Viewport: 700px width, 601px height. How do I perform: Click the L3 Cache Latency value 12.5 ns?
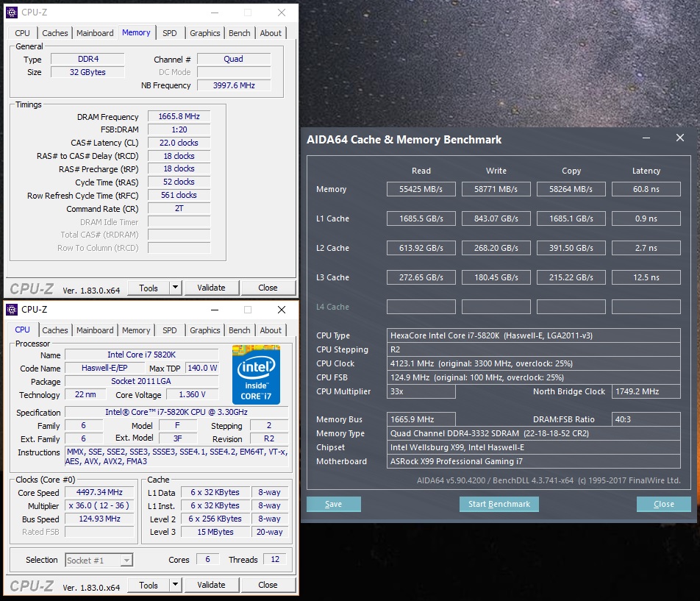point(646,277)
